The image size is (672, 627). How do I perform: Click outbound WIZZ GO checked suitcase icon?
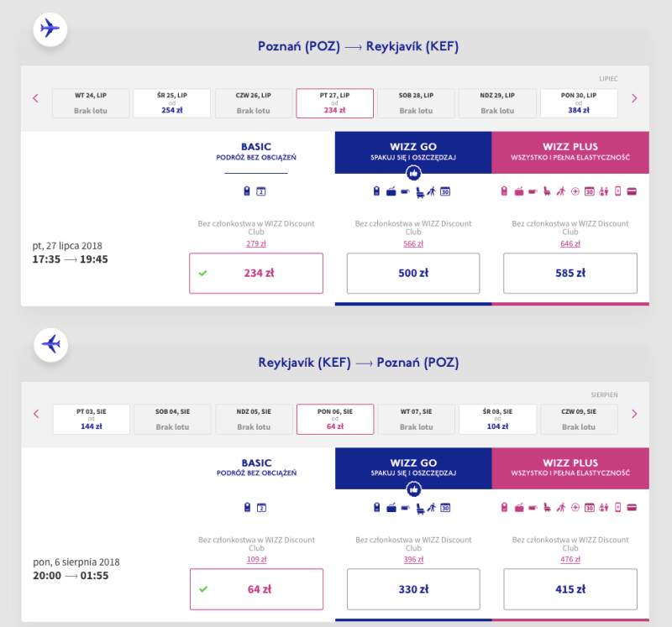tap(391, 191)
